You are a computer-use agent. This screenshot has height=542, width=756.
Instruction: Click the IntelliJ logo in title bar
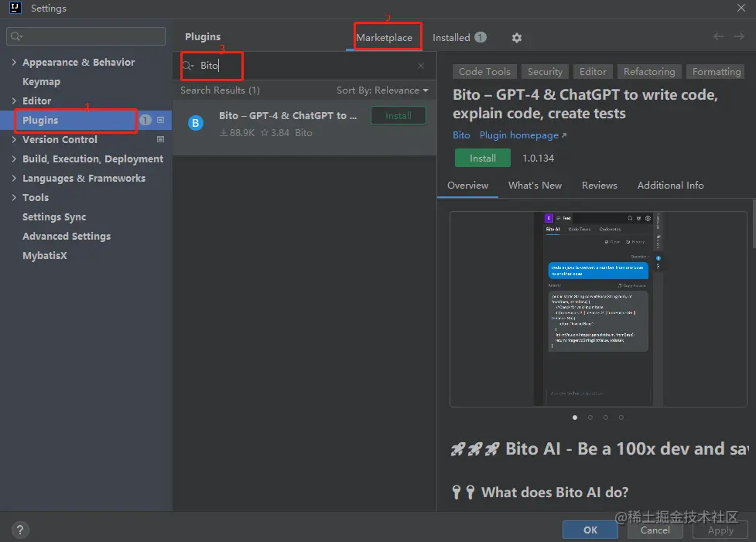(x=15, y=8)
